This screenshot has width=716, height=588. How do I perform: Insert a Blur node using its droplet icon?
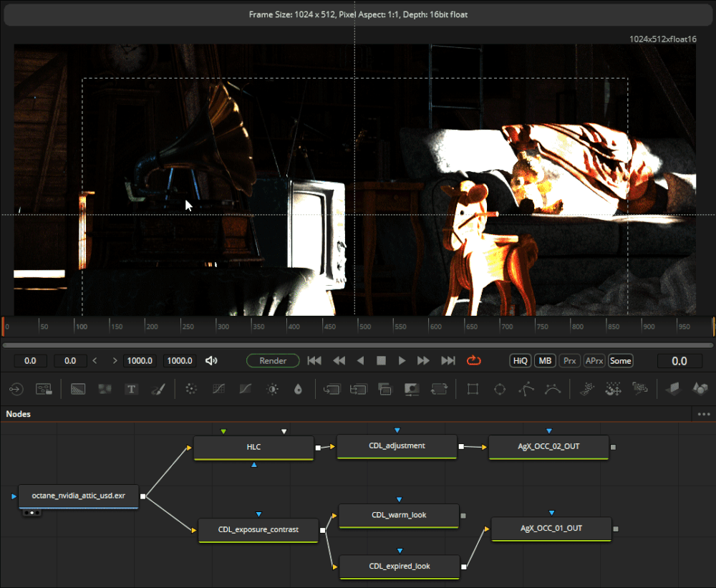(x=299, y=389)
